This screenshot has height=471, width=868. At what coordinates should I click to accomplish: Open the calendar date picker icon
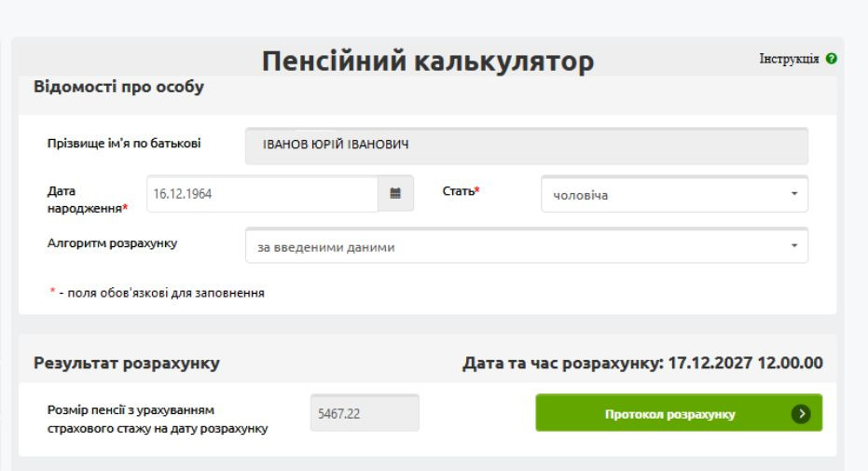pyautogui.click(x=394, y=194)
